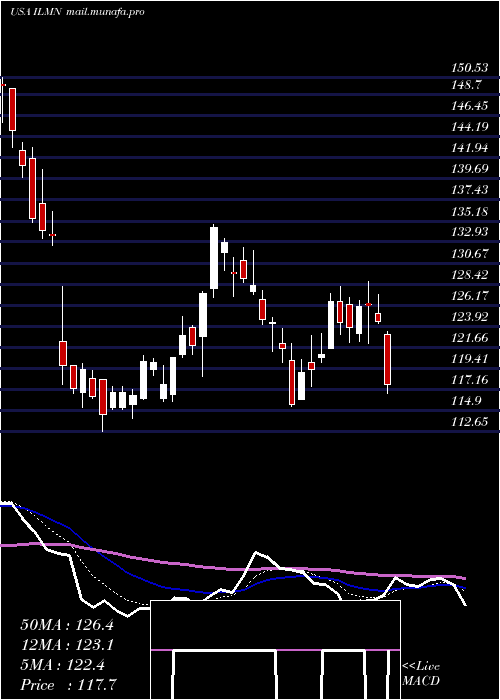Select the 119.41 price label
The width and height of the screenshot is (500, 700).
(x=469, y=359)
